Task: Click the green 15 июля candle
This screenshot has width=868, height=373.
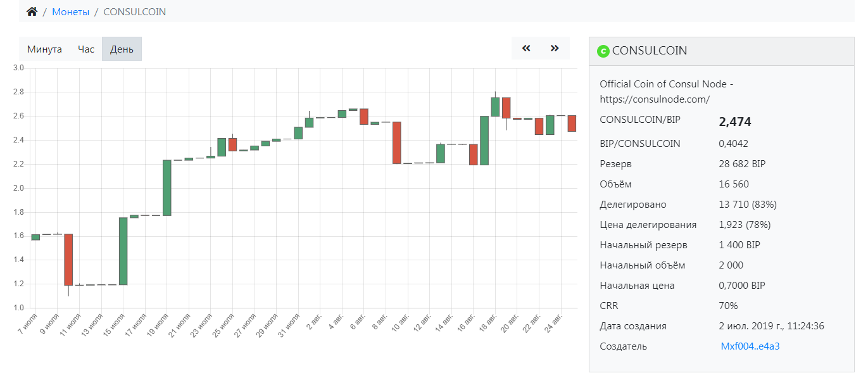Action: click(123, 251)
